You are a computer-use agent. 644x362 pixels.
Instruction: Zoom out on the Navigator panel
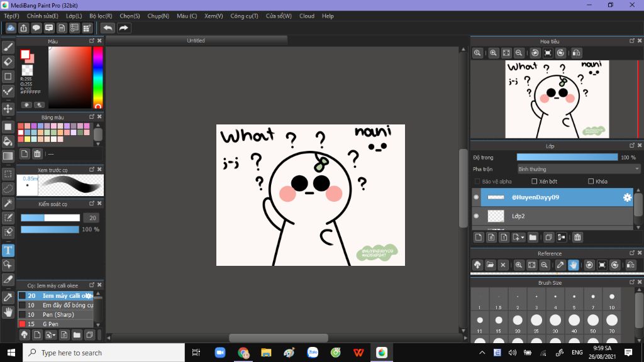click(519, 53)
